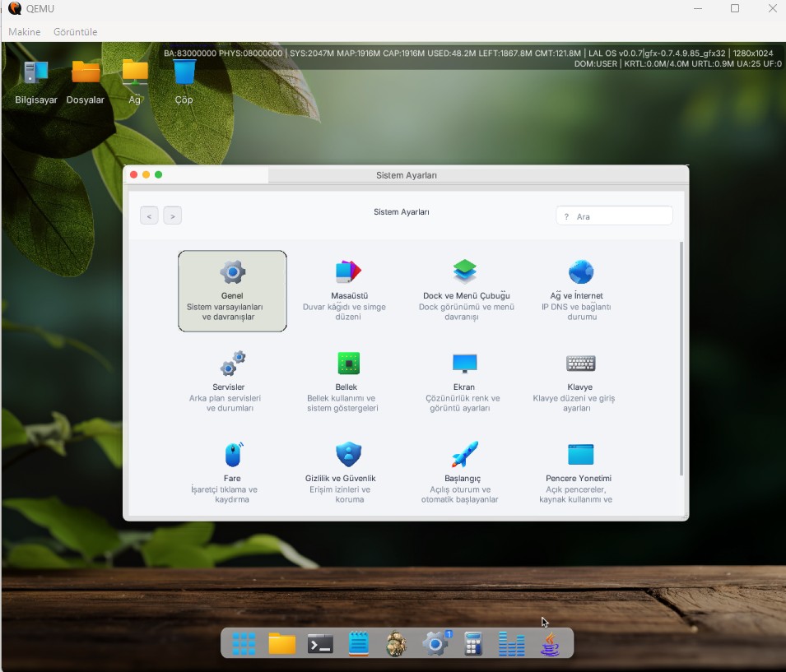Viewport: 786px width, 672px height.
Task: Click the "SYS:2047M" status text
Action: (x=312, y=53)
